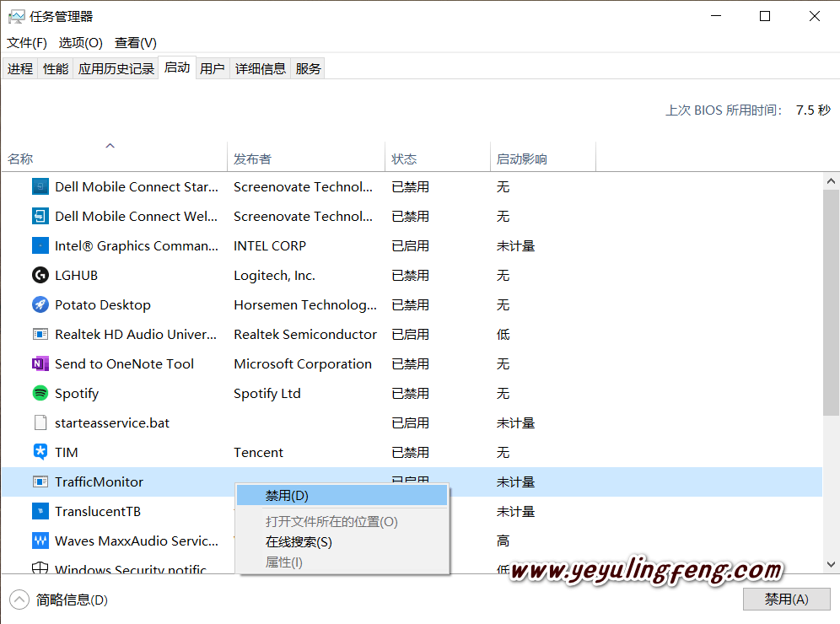840x624 pixels.
Task: Collapse to brief info with 简略信息 arrow
Action: [x=19, y=600]
